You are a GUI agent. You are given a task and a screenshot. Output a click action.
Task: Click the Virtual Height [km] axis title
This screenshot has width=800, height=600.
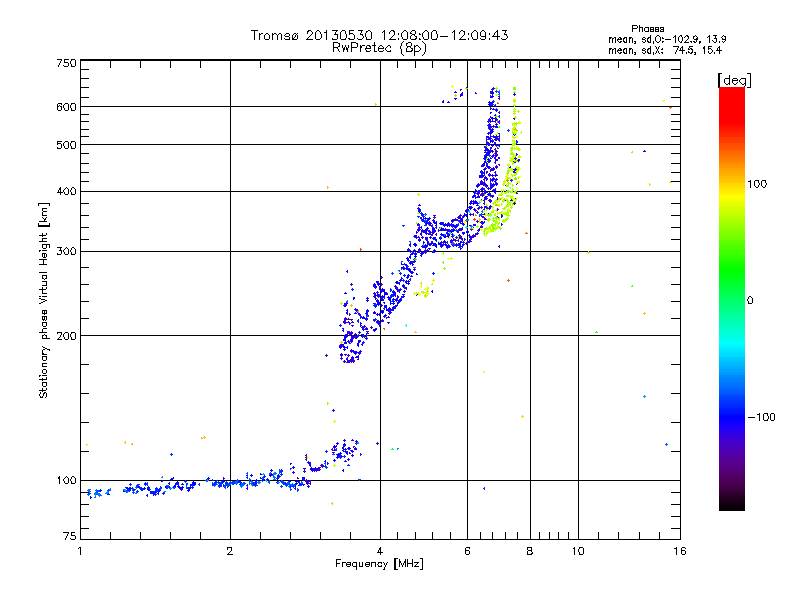(44, 300)
